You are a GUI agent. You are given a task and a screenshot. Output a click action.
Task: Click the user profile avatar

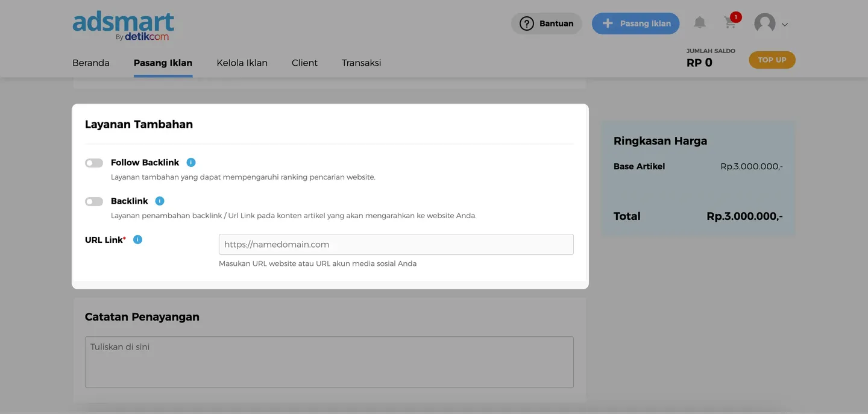(764, 24)
